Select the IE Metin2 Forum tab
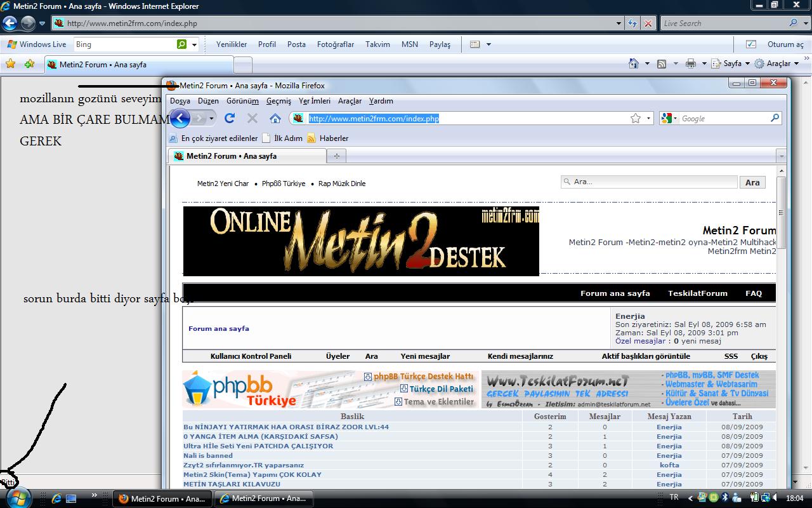 (139, 64)
